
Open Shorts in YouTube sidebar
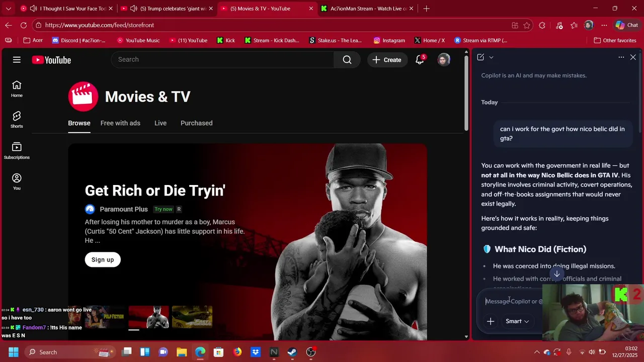17,120
